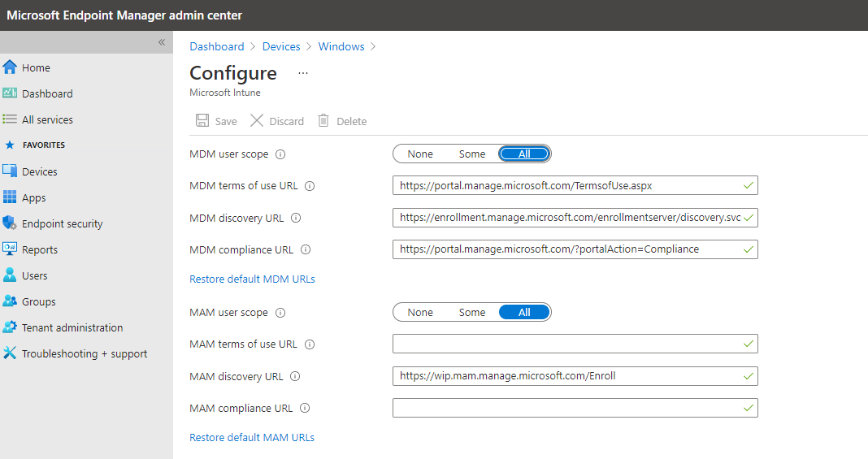Click the Delete trash can icon
This screenshot has height=459, width=868.
click(323, 121)
